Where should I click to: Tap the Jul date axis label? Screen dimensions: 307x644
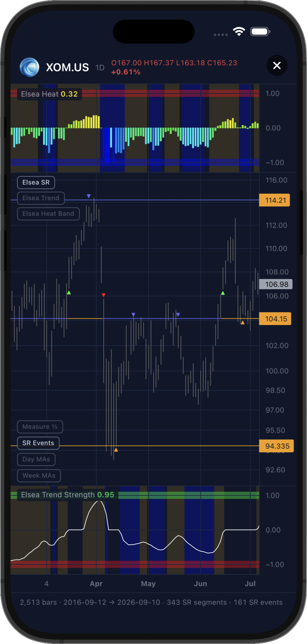coord(250,584)
